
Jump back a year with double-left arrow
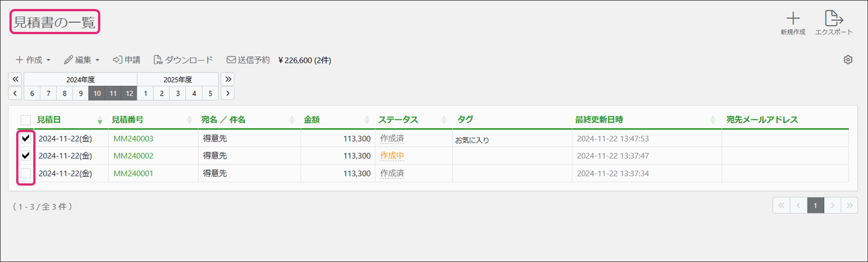click(15, 79)
